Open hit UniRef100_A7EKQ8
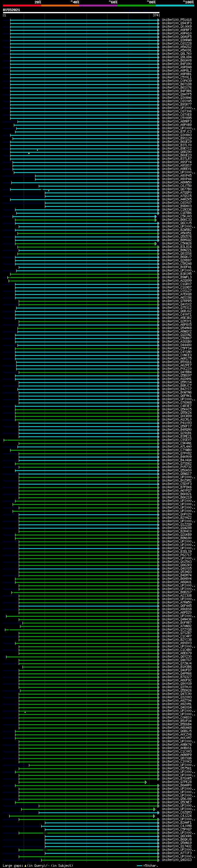The height and width of the screenshot is (868, 197). coord(177,294)
